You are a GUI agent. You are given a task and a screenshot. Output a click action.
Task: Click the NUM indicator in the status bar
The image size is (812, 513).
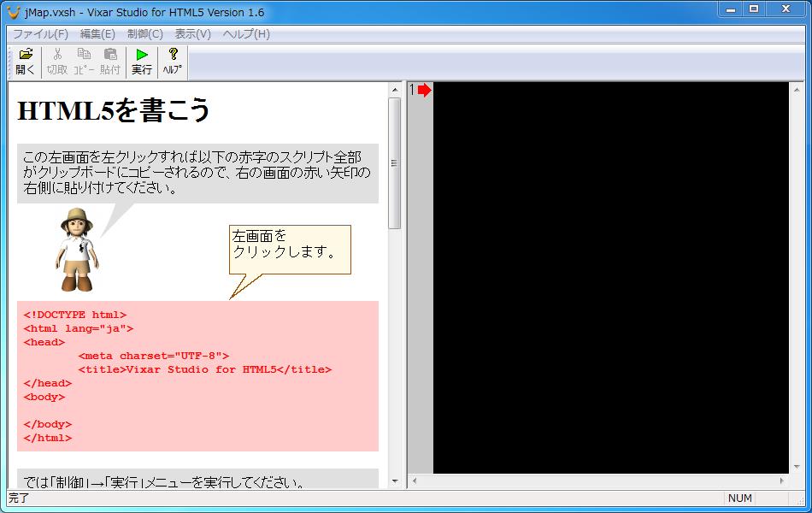click(740, 498)
